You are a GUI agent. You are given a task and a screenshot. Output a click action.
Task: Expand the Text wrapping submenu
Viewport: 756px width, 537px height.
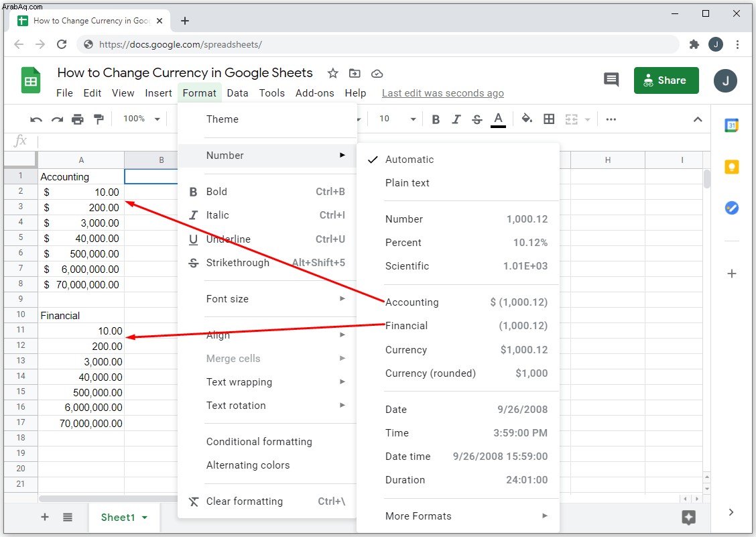(x=267, y=381)
